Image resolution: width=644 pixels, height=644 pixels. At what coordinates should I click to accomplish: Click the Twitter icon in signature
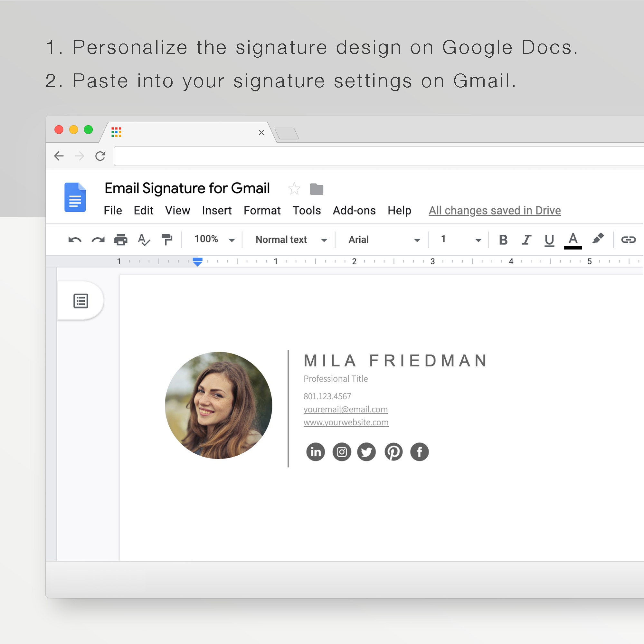click(x=366, y=452)
